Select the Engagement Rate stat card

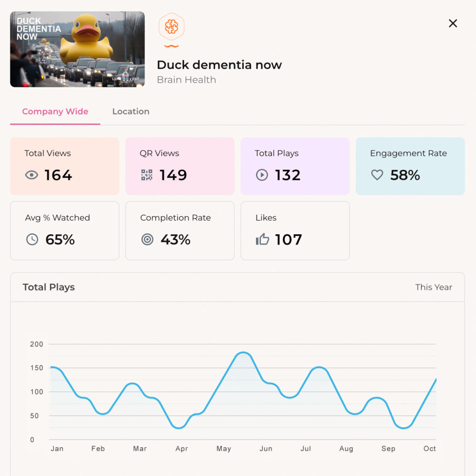(x=410, y=166)
